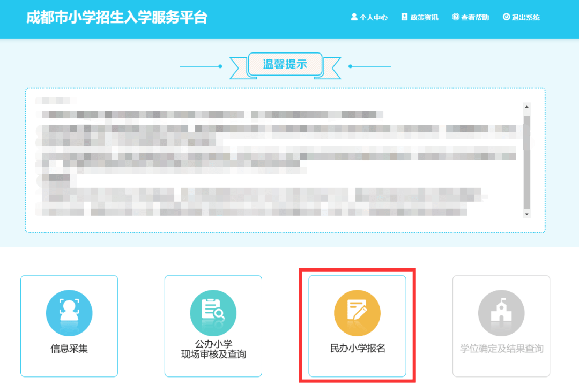Click 查看帮助 in the top bar

470,17
